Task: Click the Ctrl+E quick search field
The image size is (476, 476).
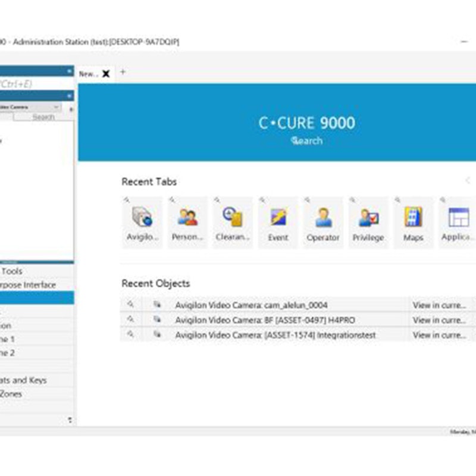Action: [30, 84]
